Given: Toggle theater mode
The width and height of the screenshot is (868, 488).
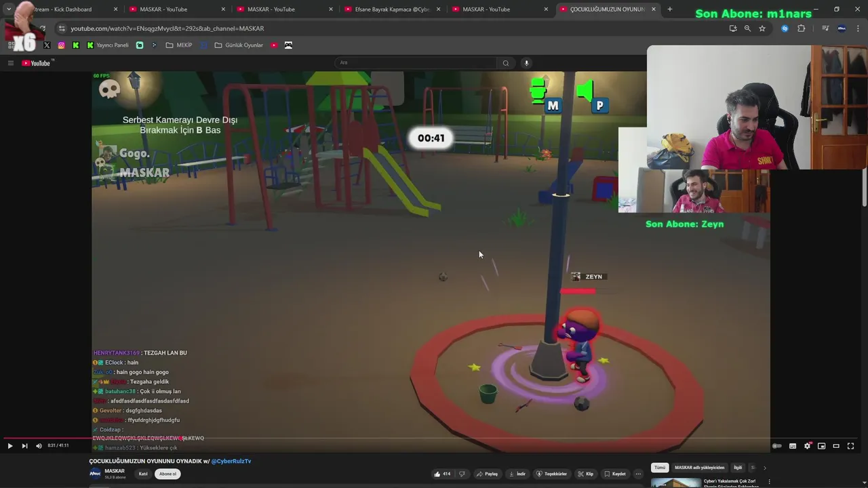Looking at the screenshot, I should coord(836,446).
